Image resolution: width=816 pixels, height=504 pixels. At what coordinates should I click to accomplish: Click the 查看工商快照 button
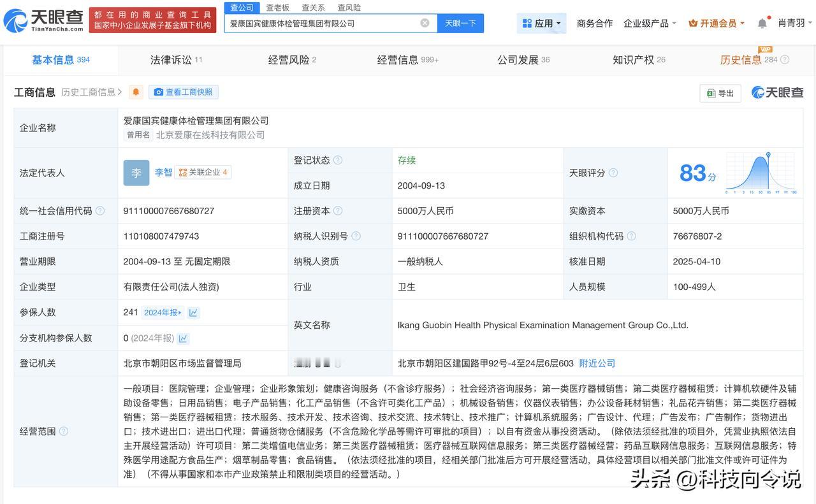[x=184, y=92]
